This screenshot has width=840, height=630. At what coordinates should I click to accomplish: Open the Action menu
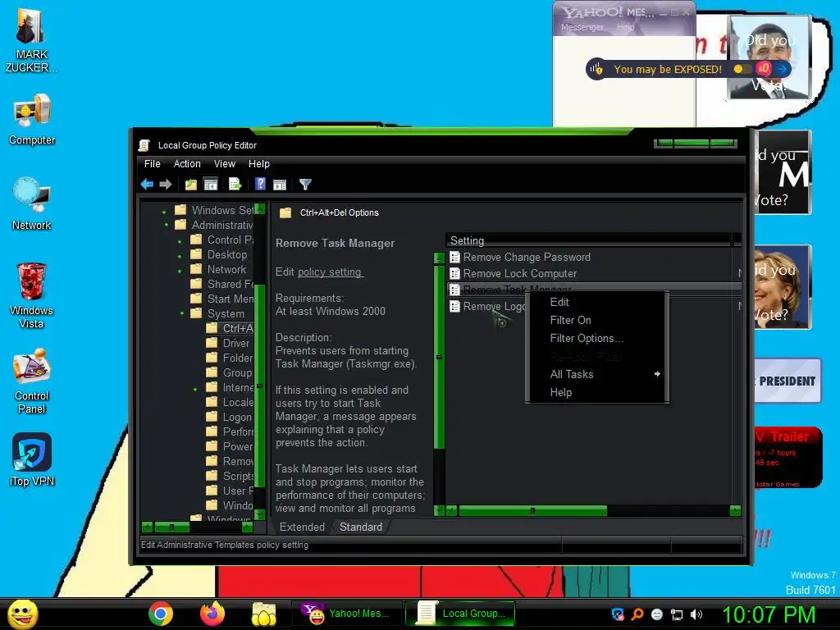point(187,164)
